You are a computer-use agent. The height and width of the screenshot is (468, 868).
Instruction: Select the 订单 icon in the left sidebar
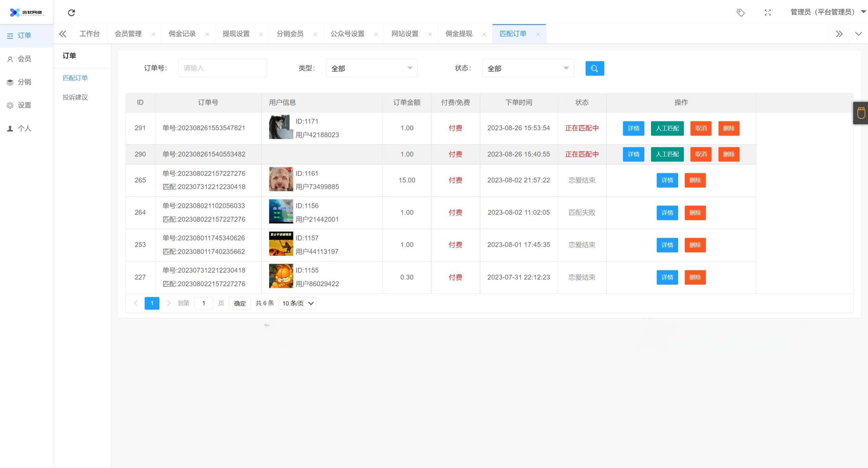[x=10, y=36]
